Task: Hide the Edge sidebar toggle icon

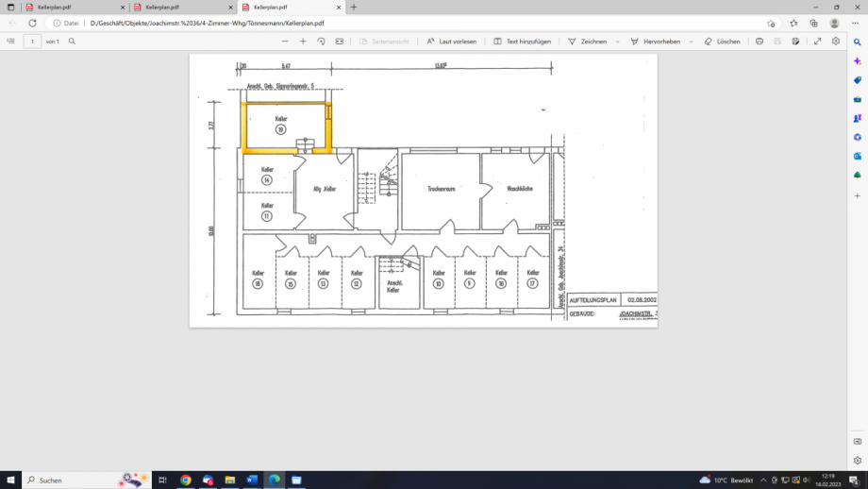Action: tap(858, 442)
